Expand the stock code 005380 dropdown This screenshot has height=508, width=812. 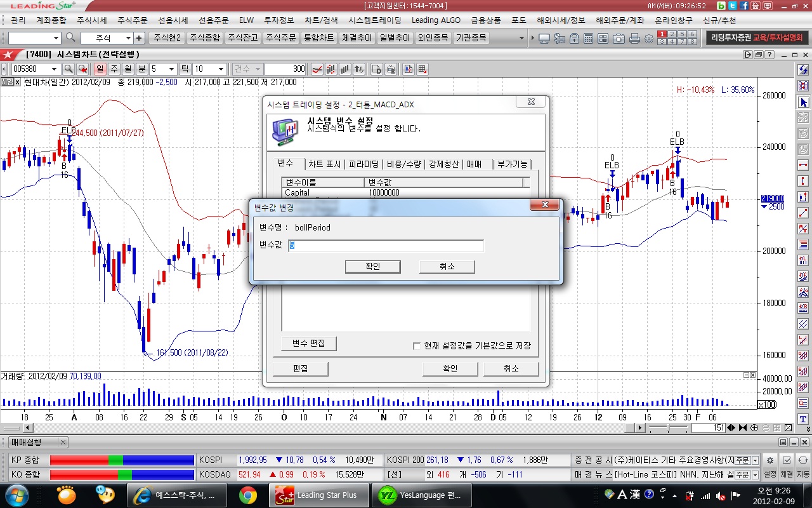55,69
